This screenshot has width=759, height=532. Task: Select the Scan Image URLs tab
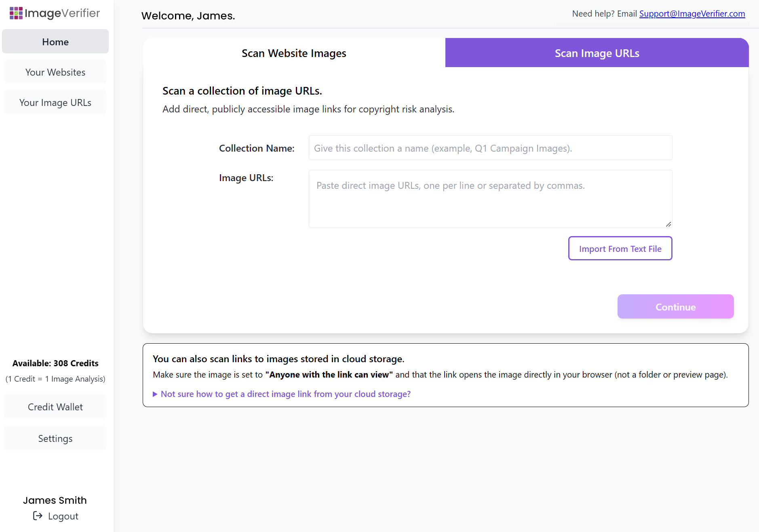click(x=597, y=53)
